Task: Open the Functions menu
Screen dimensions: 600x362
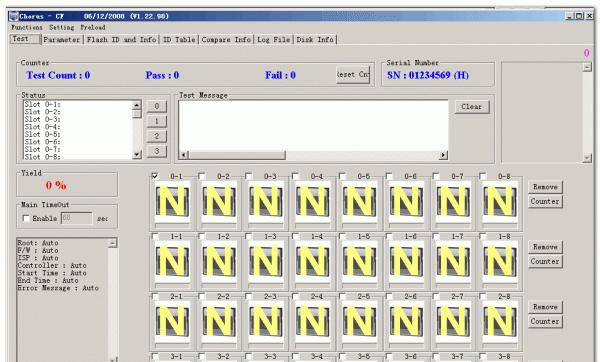Action: pyautogui.click(x=27, y=28)
